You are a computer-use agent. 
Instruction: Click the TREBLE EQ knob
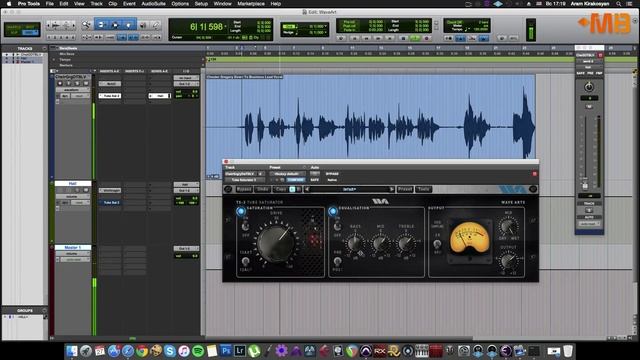406,244
